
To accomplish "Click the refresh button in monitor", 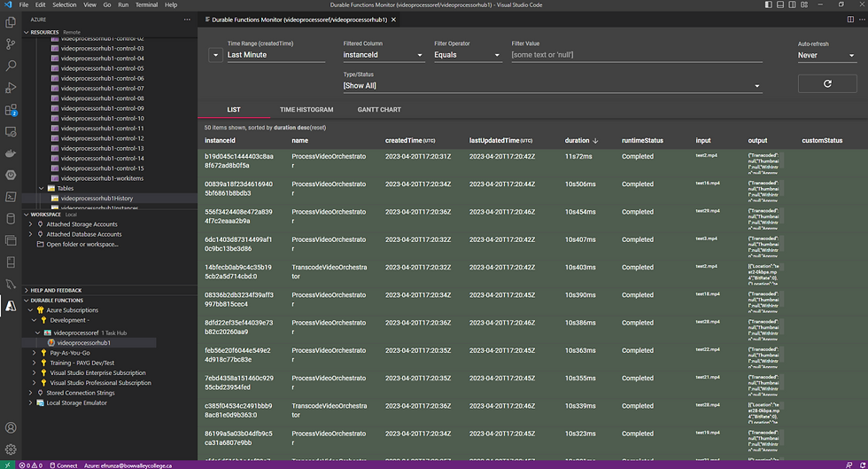I will pyautogui.click(x=827, y=83).
